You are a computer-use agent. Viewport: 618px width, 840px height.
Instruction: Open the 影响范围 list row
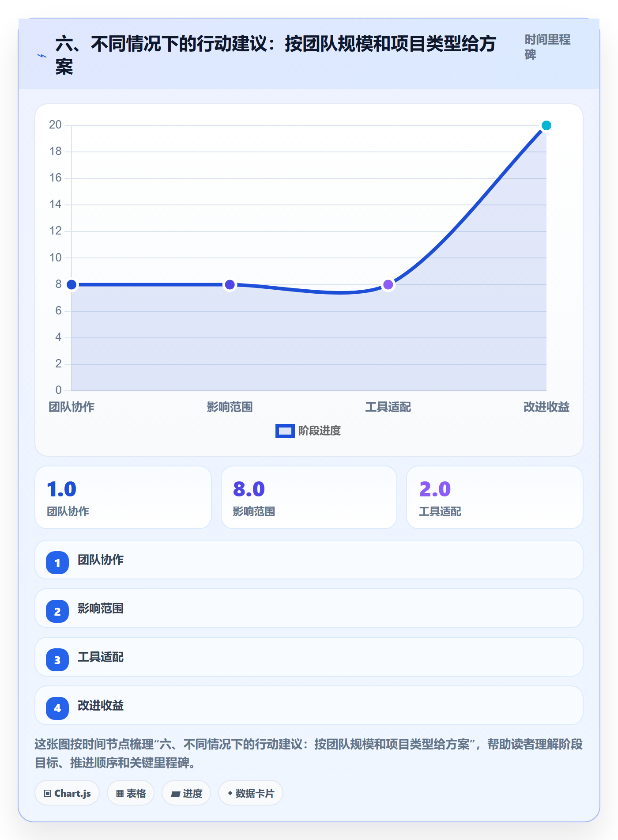[x=309, y=608]
